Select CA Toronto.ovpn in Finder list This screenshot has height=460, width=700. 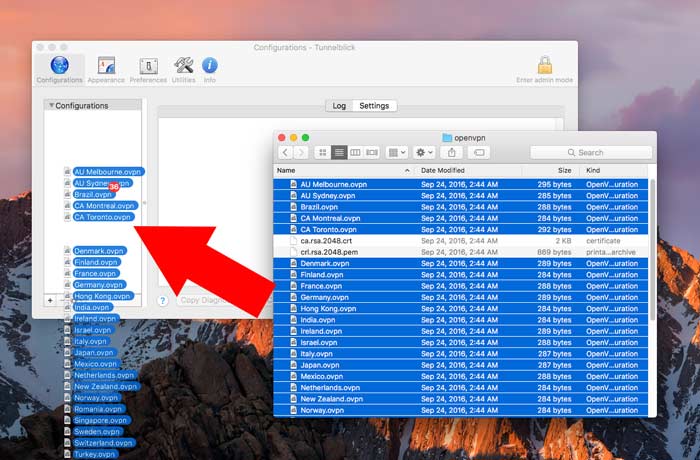point(461,230)
